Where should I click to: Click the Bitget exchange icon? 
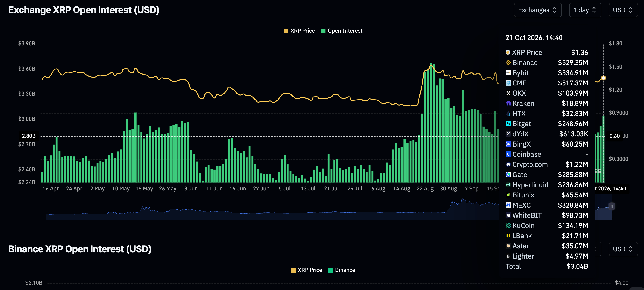pyautogui.click(x=508, y=124)
